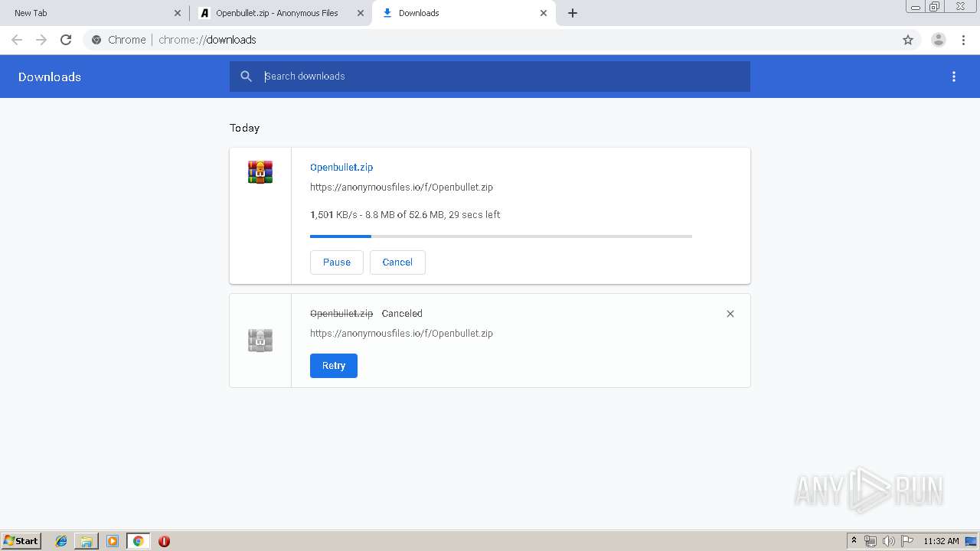The width and height of the screenshot is (980, 551).
Task: Click the Chrome site info icon in address bar
Action: pyautogui.click(x=96, y=40)
